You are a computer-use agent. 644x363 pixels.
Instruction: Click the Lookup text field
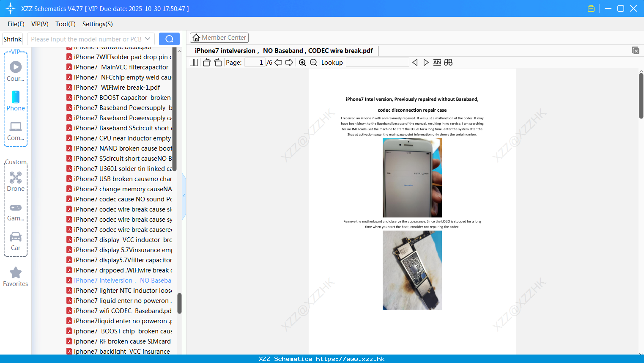377,62
